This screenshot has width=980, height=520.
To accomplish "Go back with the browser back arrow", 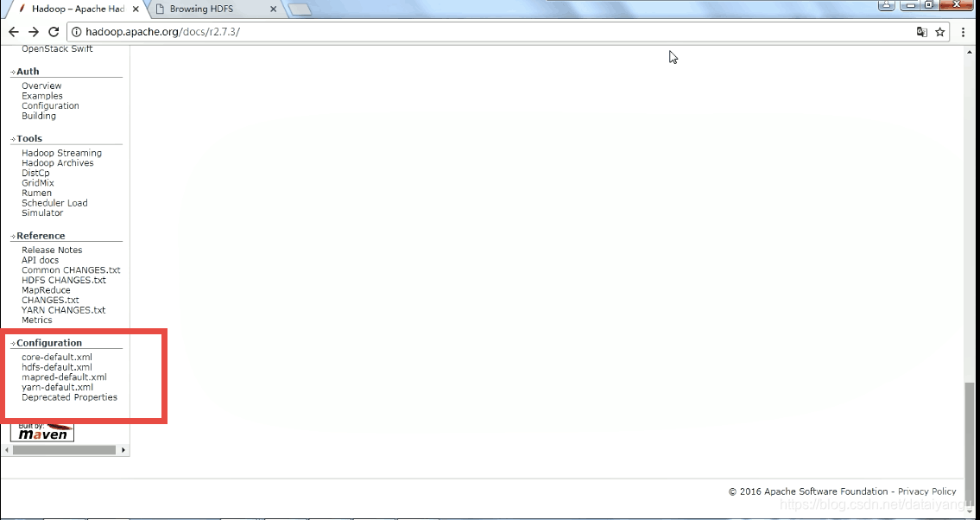I will point(14,32).
